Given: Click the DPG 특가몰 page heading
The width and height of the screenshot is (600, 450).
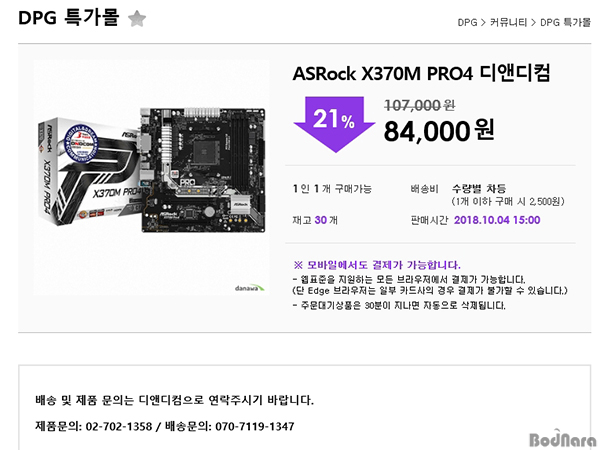Looking at the screenshot, I should (69, 18).
